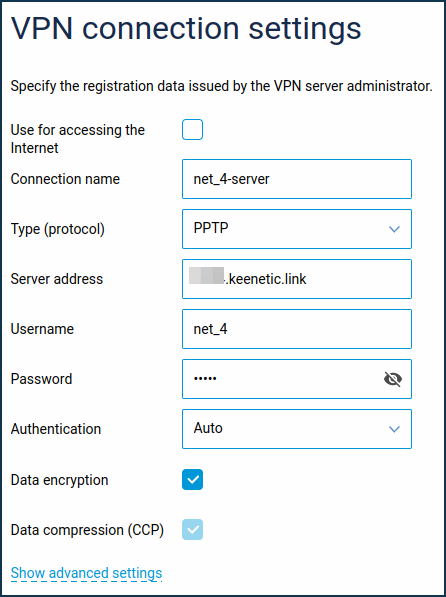Image resolution: width=446 pixels, height=597 pixels.
Task: Open the Authentication dropdown set to Auto
Action: pos(297,429)
